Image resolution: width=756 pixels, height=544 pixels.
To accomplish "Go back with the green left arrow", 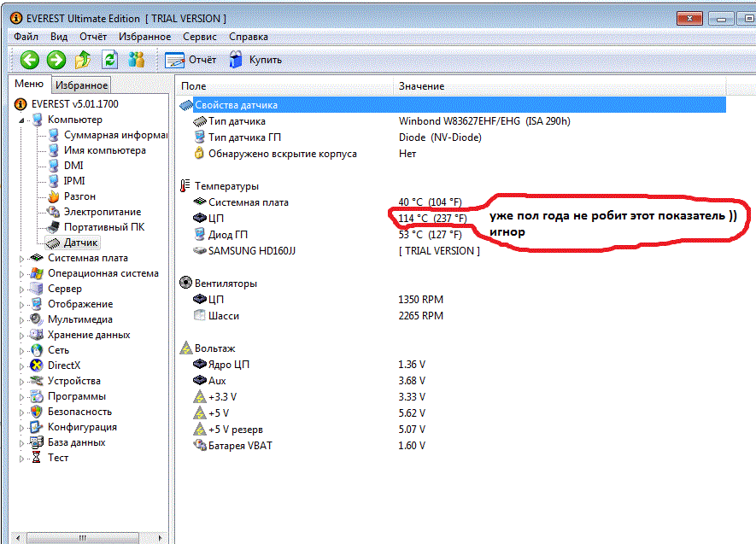I will pos(30,61).
